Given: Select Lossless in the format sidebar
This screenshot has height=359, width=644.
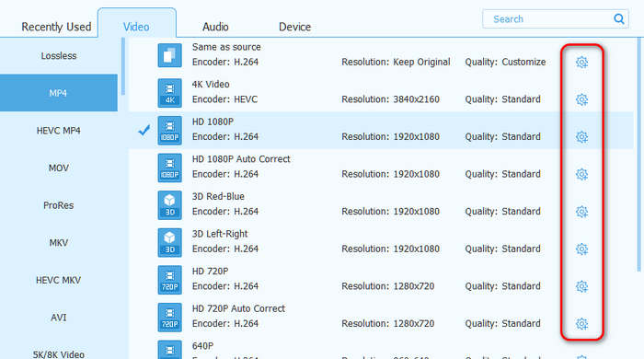Looking at the screenshot, I should pos(59,56).
